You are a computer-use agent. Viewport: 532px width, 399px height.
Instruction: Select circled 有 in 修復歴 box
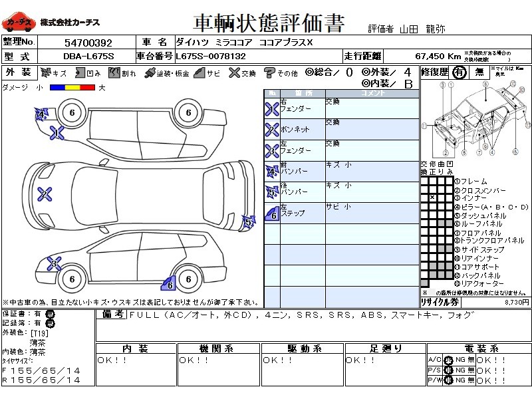tap(459, 72)
